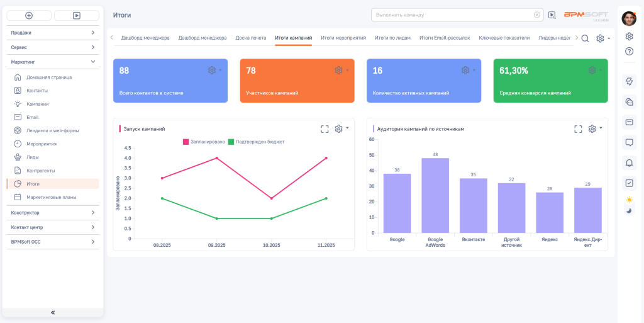Open the tasks checkmark icon in right panel

(x=629, y=183)
